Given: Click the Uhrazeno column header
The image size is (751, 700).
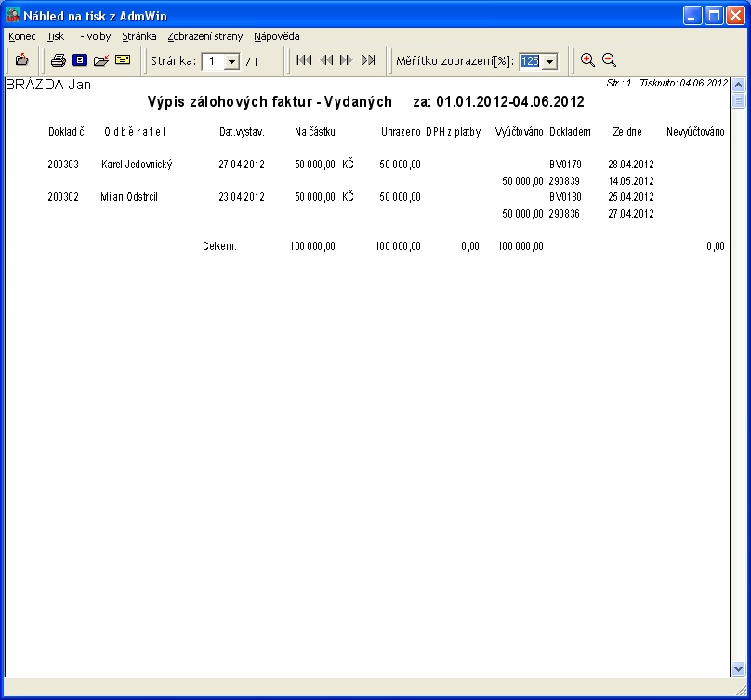Looking at the screenshot, I should (x=401, y=132).
